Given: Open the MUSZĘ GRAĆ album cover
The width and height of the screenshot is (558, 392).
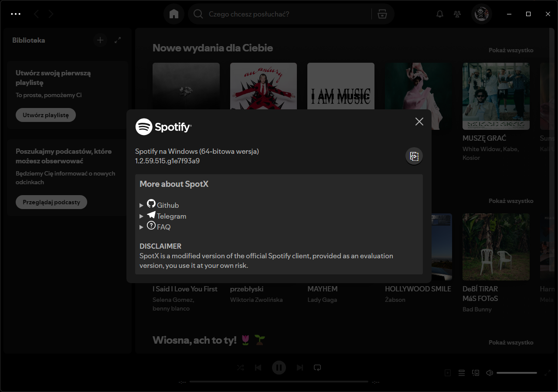Looking at the screenshot, I should 496,96.
